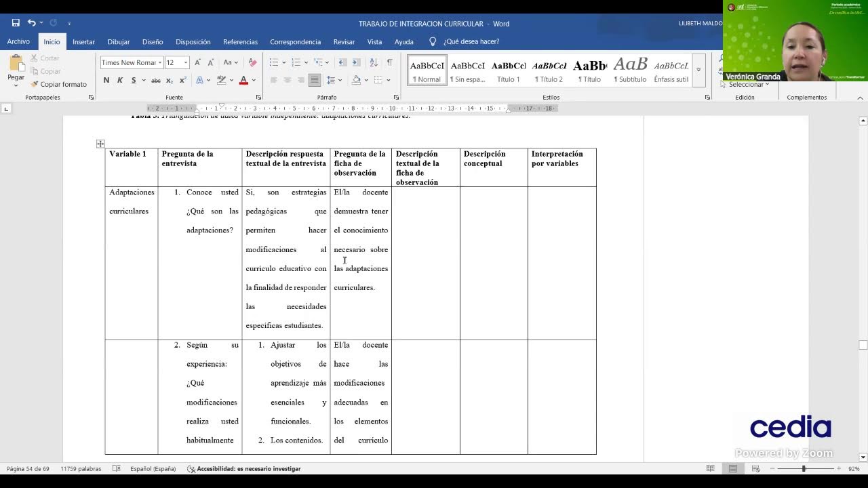Expand the styles gallery with the More arrow
This screenshot has width=868, height=488.
[698, 69]
